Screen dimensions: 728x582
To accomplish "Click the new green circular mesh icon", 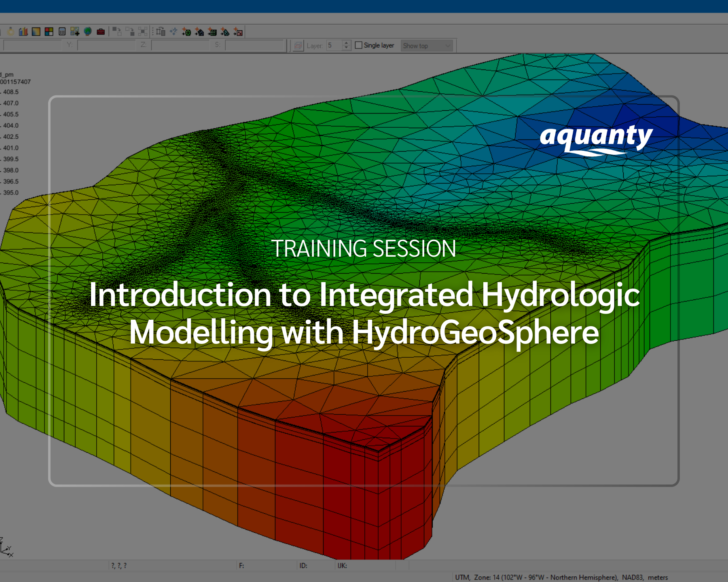I will tap(186, 32).
